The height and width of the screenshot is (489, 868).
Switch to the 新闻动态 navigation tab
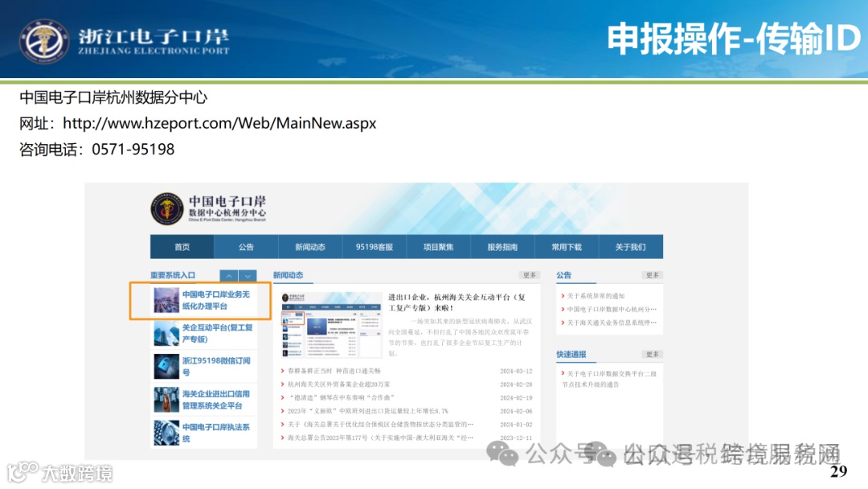[310, 247]
